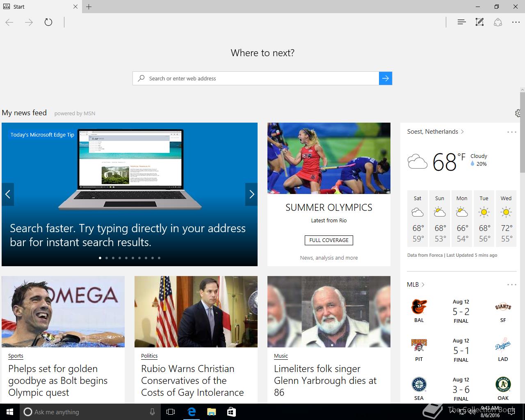Submit search with the blue arrow button

[x=386, y=78]
